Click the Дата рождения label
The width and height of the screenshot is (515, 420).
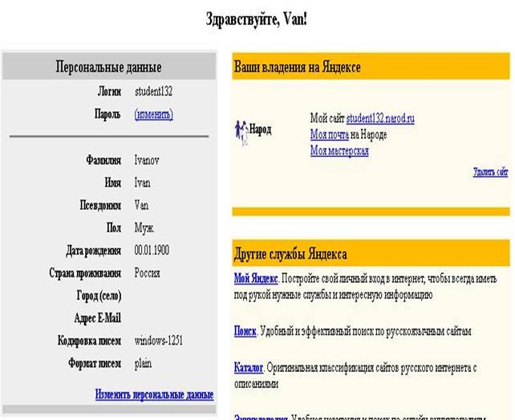94,250
